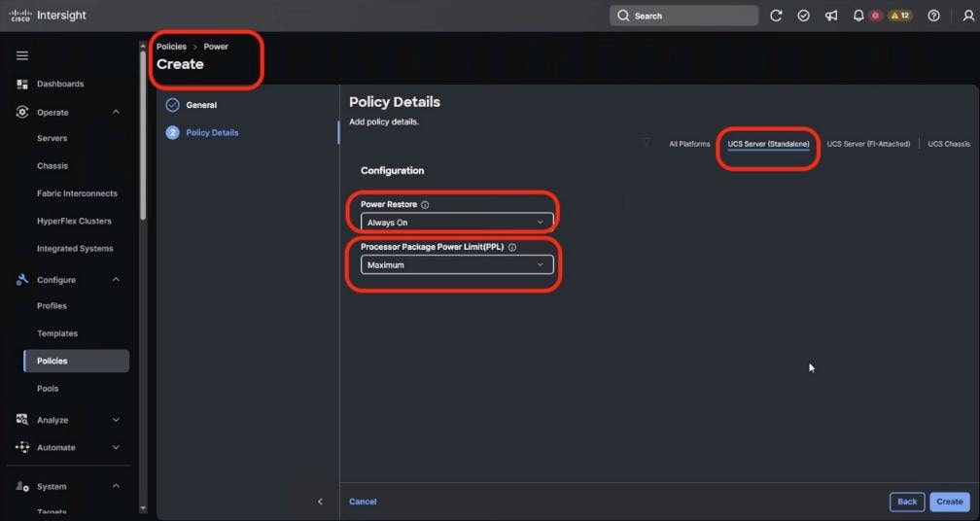
Task: Collapse the System section chevron
Action: tap(116, 486)
